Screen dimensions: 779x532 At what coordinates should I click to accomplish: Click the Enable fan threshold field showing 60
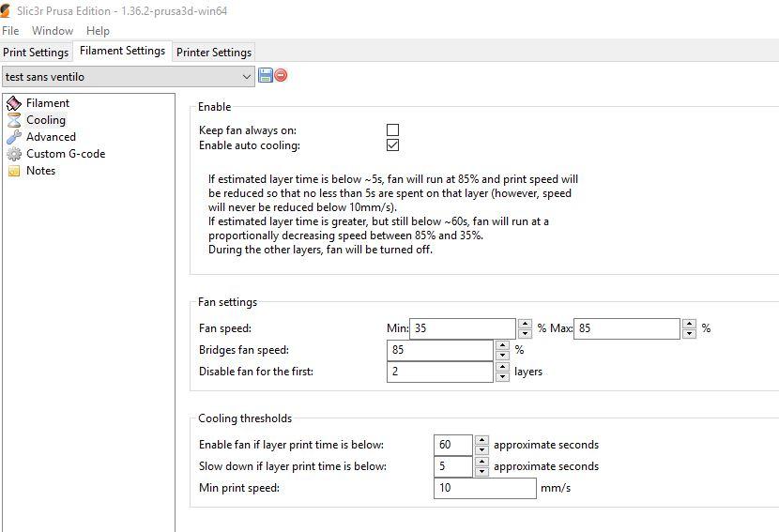click(x=453, y=445)
